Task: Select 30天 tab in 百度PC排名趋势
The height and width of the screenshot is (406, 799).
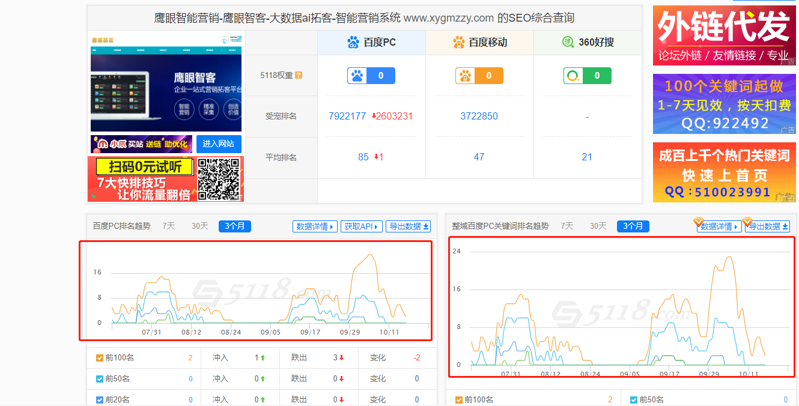Action: coord(199,226)
